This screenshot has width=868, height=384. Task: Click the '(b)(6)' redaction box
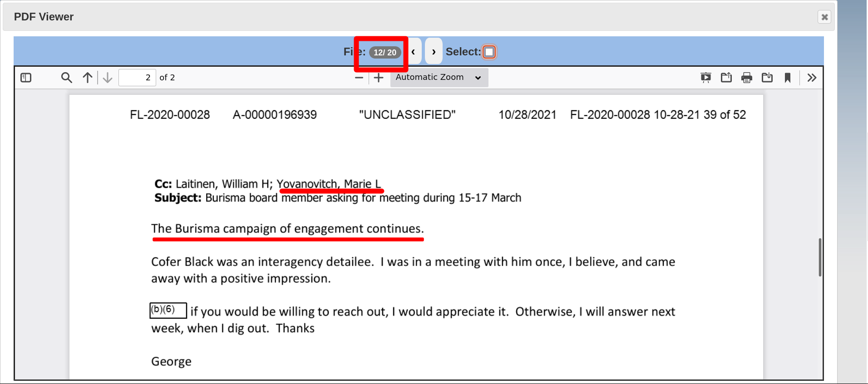click(x=168, y=310)
